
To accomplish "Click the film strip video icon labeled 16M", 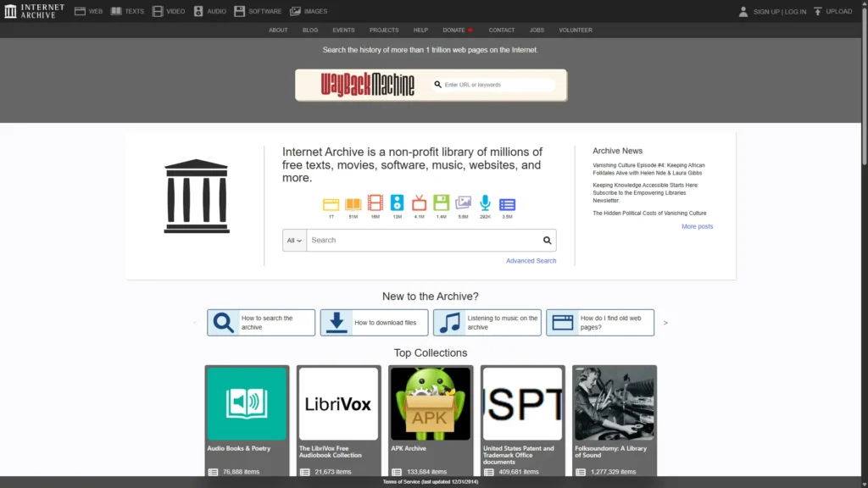I will pos(376,202).
